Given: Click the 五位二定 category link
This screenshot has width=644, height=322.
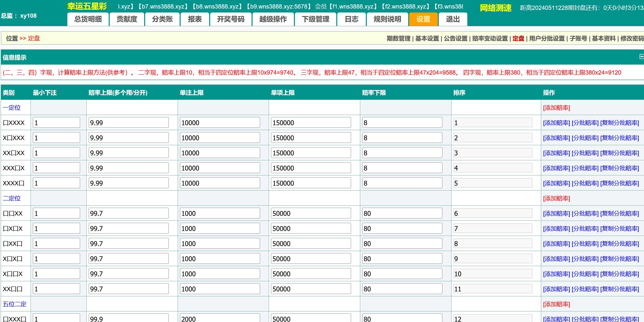Looking at the screenshot, I should tap(14, 304).
